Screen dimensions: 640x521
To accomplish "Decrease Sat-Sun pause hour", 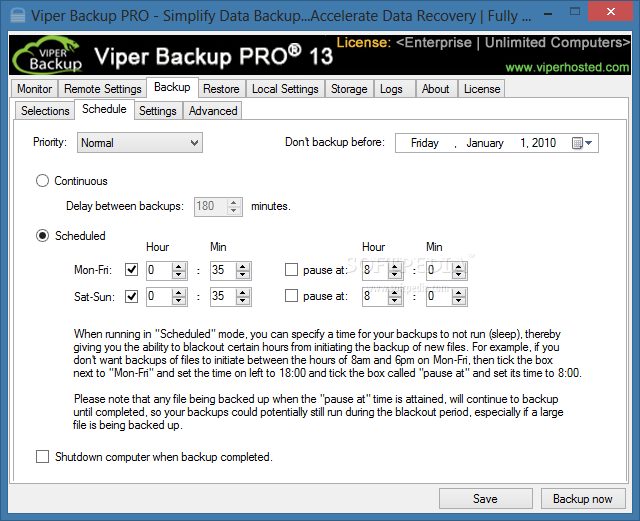I will 394,301.
